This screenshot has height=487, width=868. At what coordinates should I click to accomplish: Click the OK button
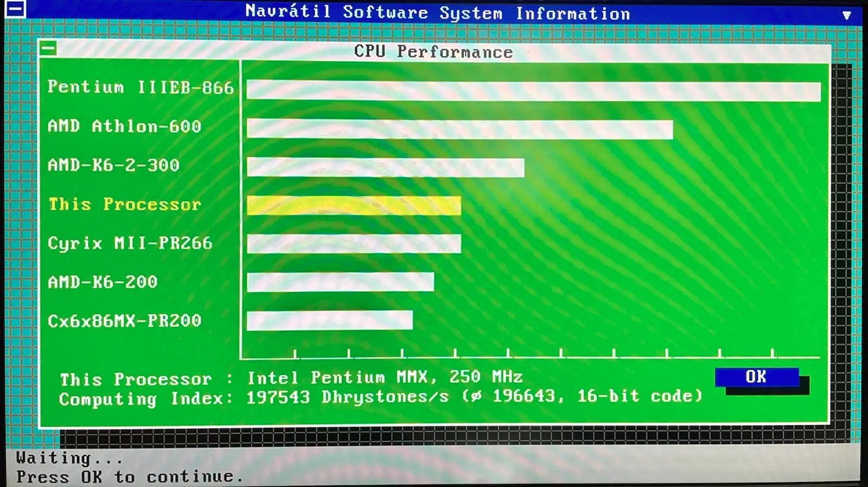(757, 377)
